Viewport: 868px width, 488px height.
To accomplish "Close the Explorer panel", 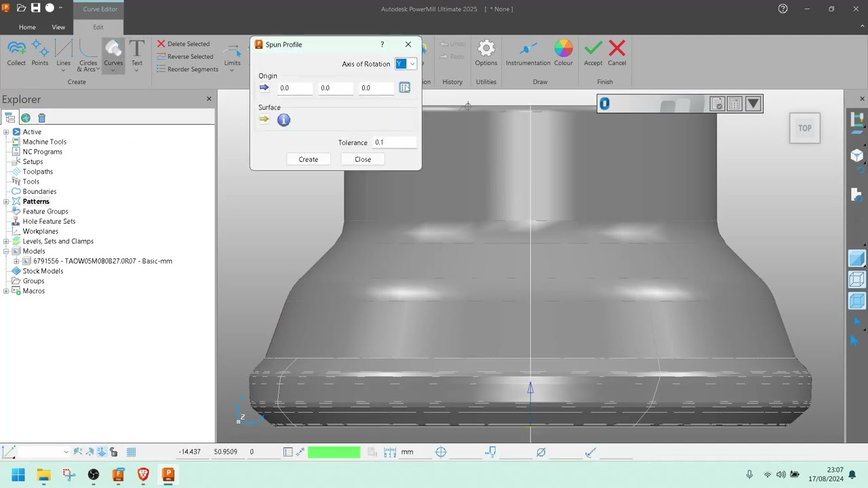I will (x=209, y=99).
